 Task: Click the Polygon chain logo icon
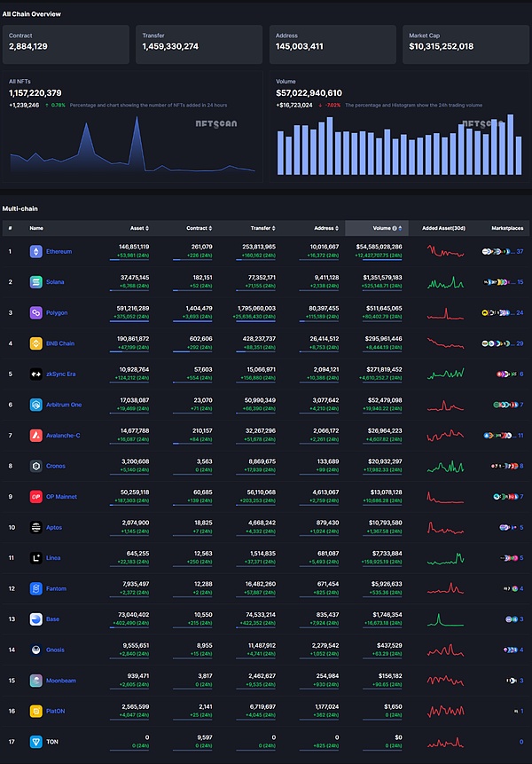pyautogui.click(x=36, y=313)
